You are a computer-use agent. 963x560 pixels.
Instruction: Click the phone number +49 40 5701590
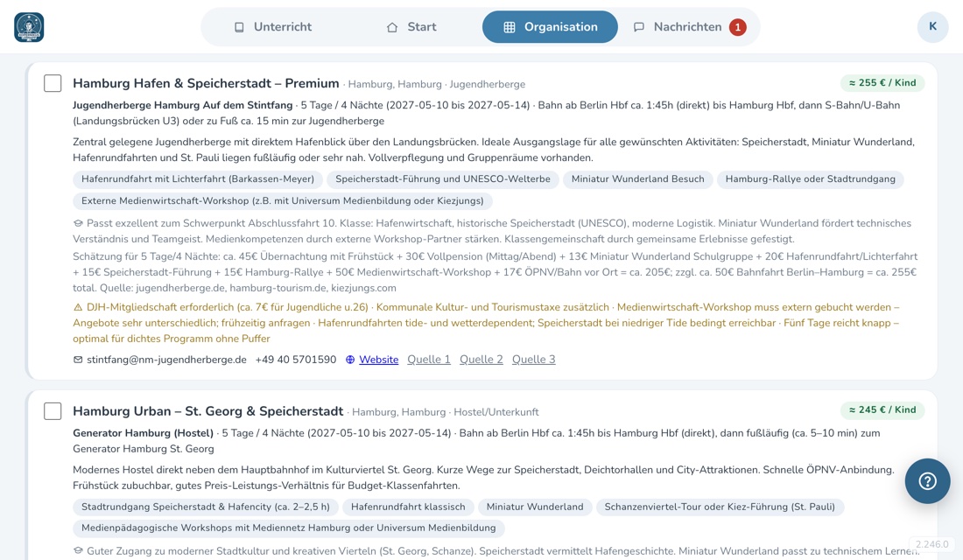coord(295,360)
